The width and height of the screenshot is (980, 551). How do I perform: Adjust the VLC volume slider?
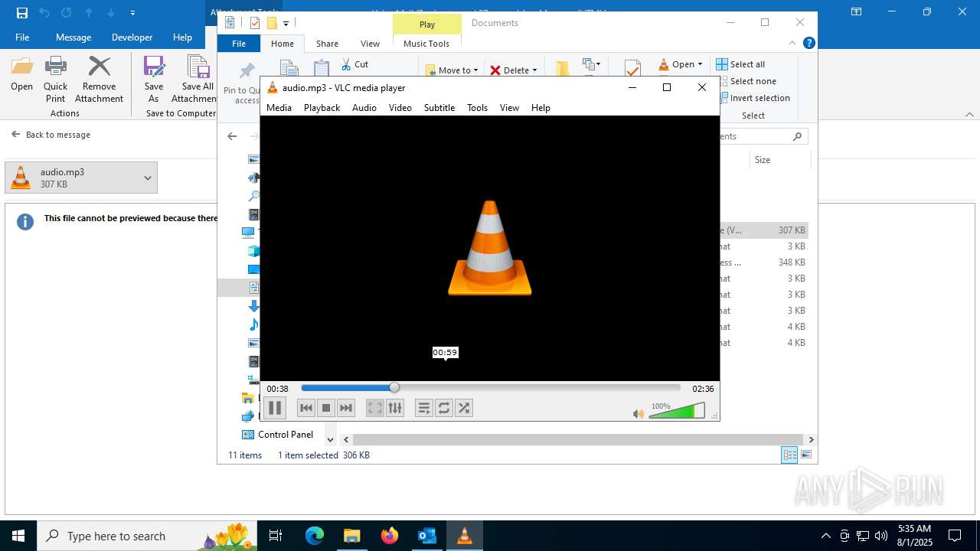[677, 412]
